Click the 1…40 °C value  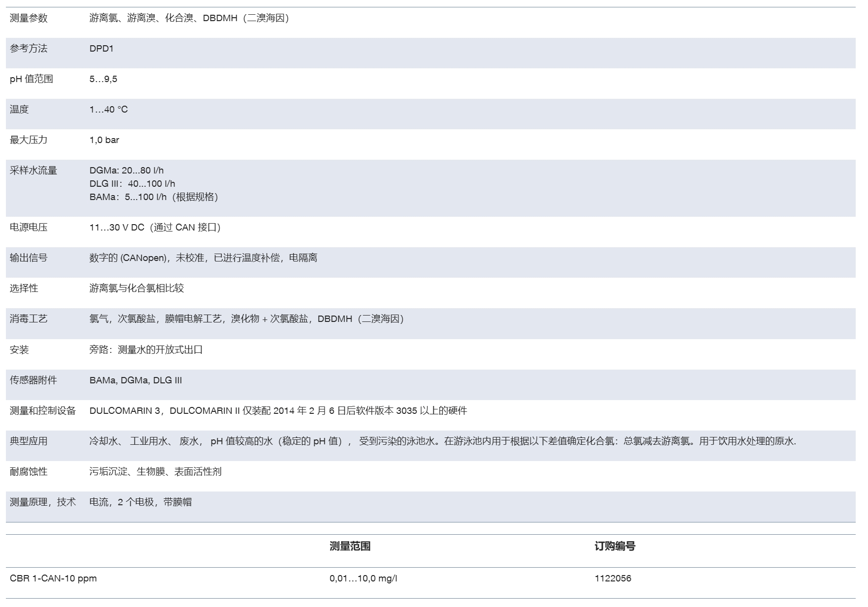[x=109, y=110]
